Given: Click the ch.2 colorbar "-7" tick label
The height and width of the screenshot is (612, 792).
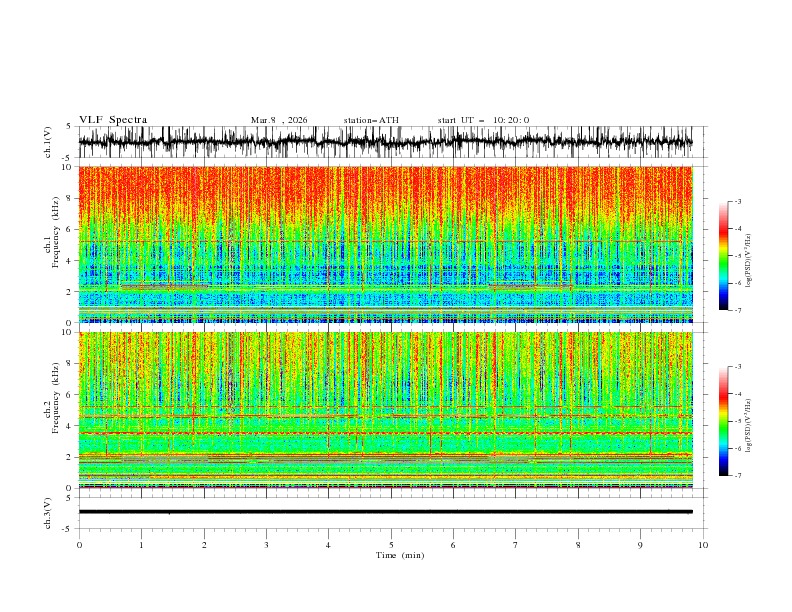Looking at the screenshot, I should click(x=738, y=476).
